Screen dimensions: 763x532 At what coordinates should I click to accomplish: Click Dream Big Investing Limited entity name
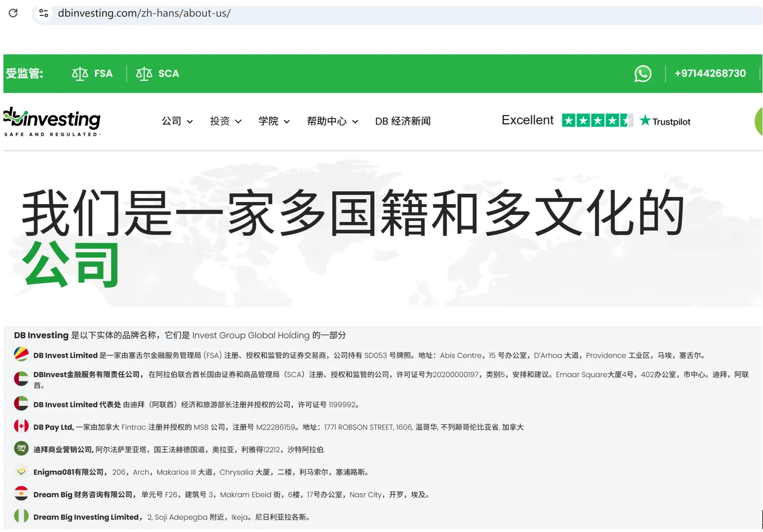tap(88, 517)
